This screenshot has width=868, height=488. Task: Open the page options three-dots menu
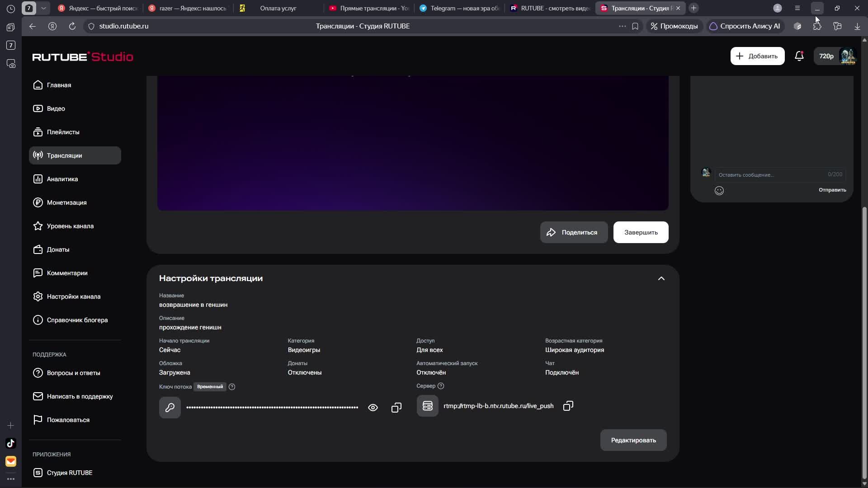(623, 26)
